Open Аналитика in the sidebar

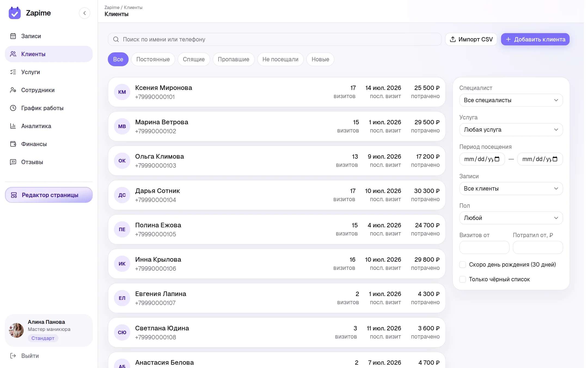click(x=49, y=126)
